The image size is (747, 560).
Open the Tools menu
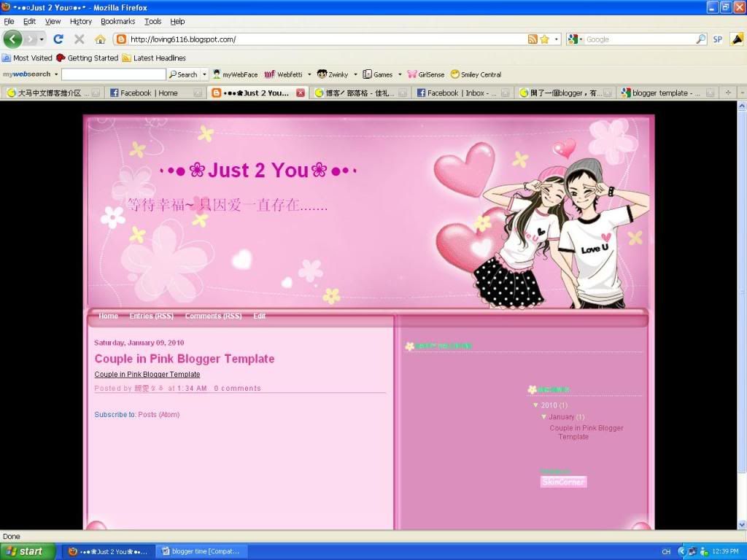(152, 22)
